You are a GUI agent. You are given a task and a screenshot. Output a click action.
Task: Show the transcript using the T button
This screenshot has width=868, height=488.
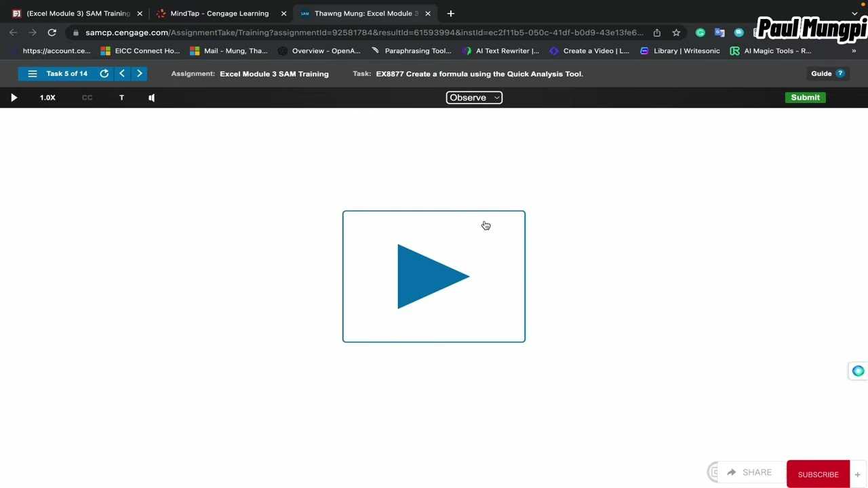click(x=121, y=98)
